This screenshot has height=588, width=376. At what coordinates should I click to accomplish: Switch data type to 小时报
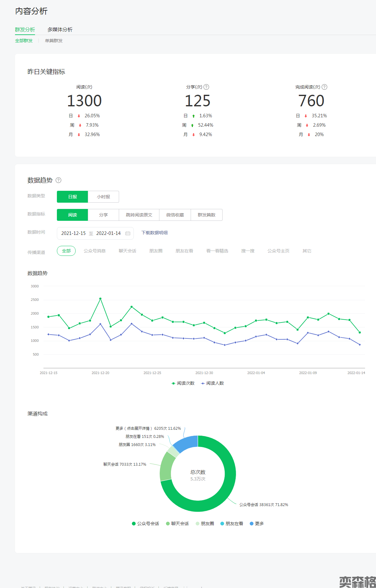[103, 197]
